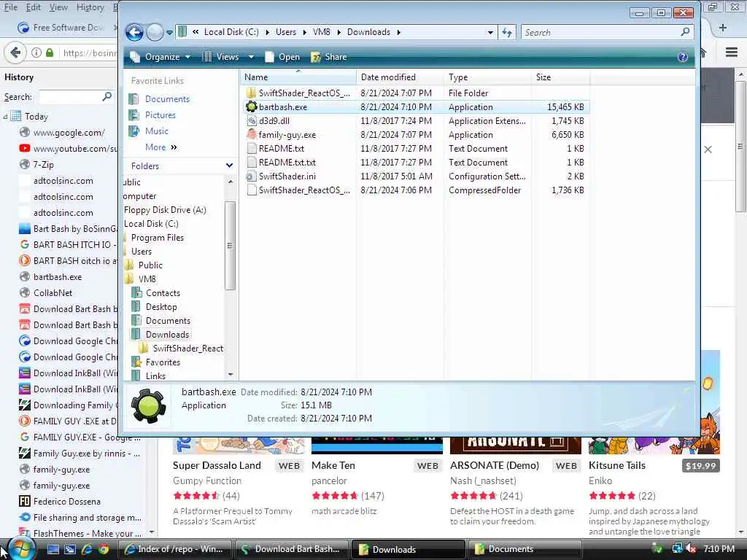Select bartbash.exe gear icon in list
747x560 pixels.
[252, 106]
